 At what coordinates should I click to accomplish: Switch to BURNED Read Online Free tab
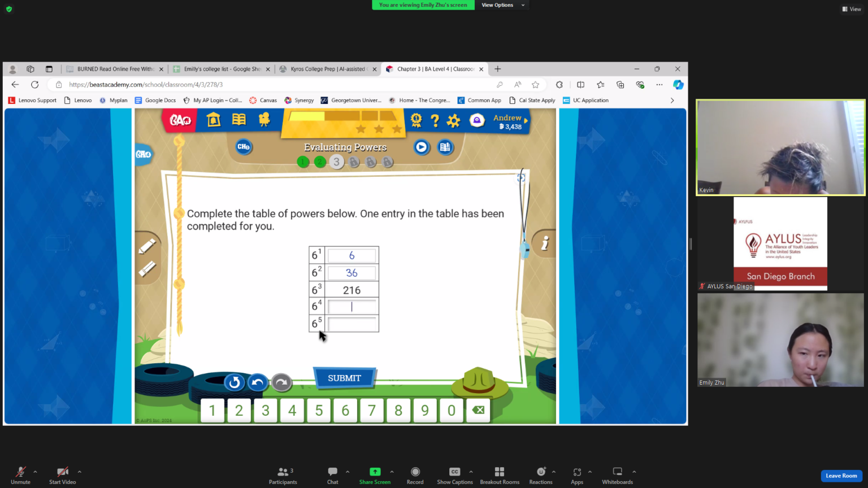[x=115, y=69]
